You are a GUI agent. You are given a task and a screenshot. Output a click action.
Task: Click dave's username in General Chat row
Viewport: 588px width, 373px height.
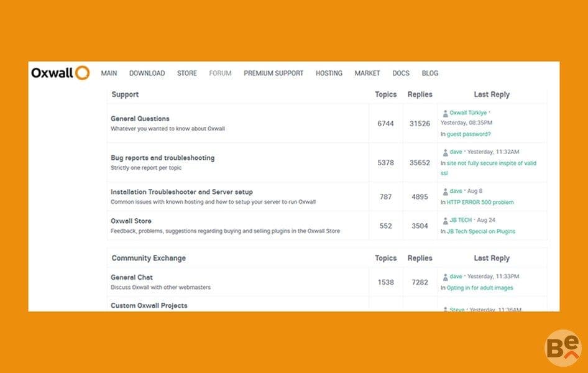click(456, 276)
